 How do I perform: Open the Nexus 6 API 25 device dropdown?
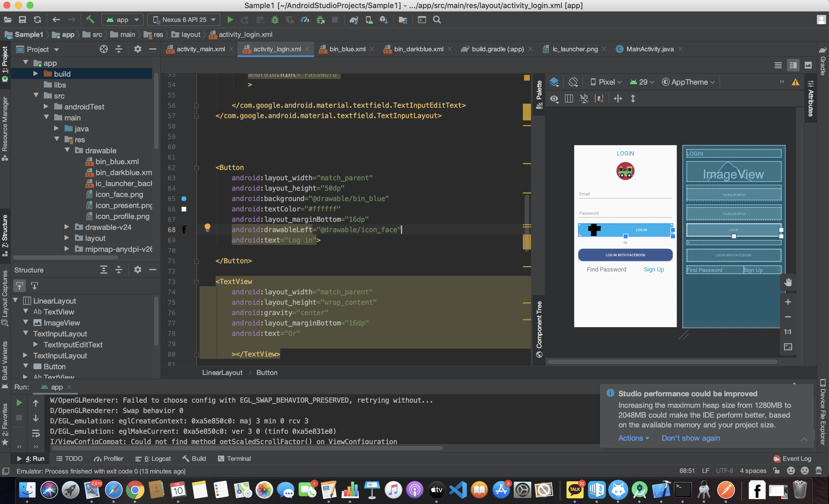click(184, 20)
